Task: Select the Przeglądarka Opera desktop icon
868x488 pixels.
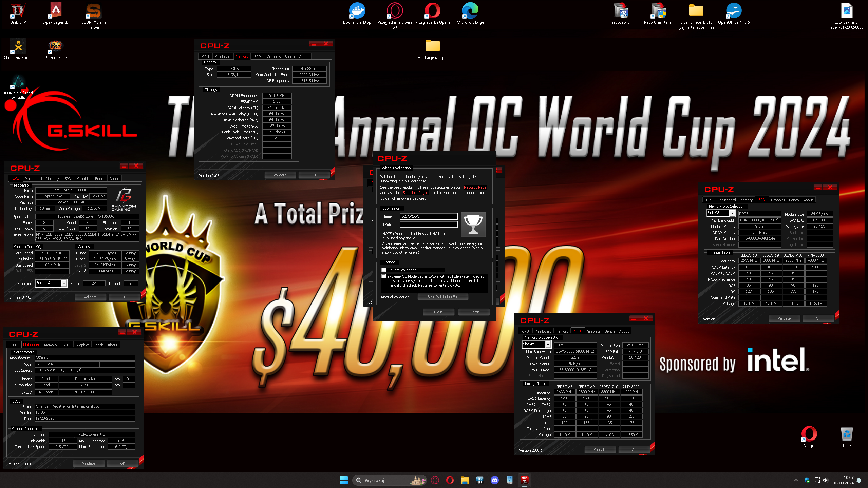Action: coord(432,14)
